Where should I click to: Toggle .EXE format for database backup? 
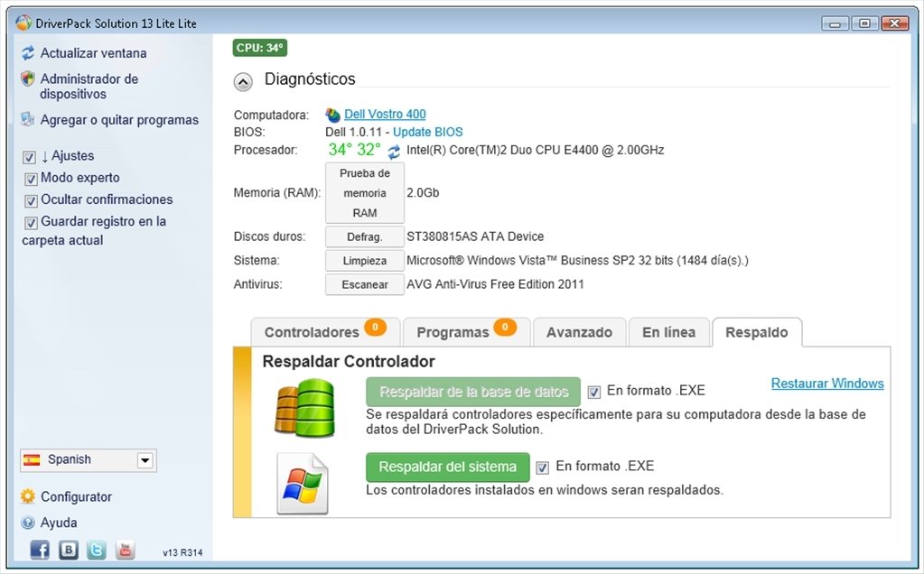pos(594,392)
